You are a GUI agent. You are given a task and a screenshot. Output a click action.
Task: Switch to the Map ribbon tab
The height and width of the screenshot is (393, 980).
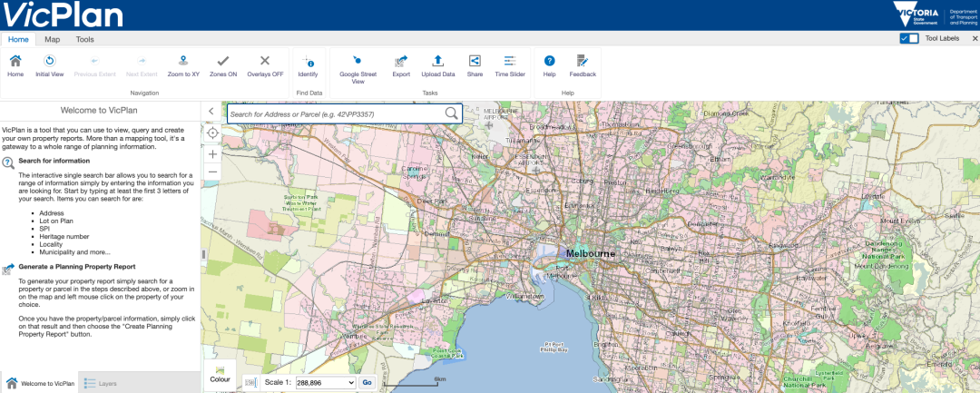[53, 39]
